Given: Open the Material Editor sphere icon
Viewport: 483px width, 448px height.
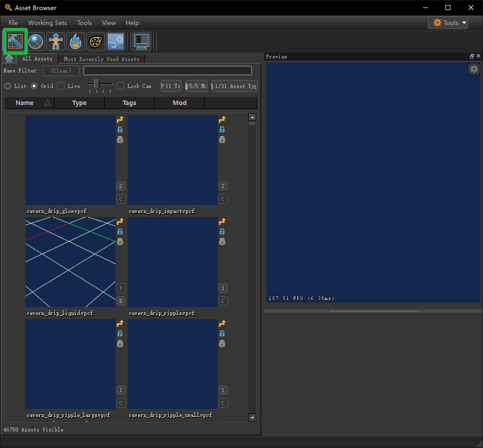Looking at the screenshot, I should point(36,41).
